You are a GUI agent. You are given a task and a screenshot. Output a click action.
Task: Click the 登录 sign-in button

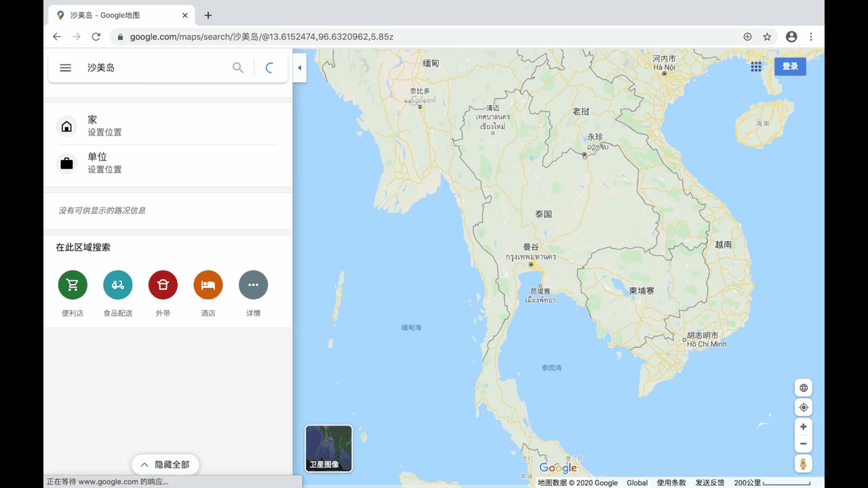790,66
